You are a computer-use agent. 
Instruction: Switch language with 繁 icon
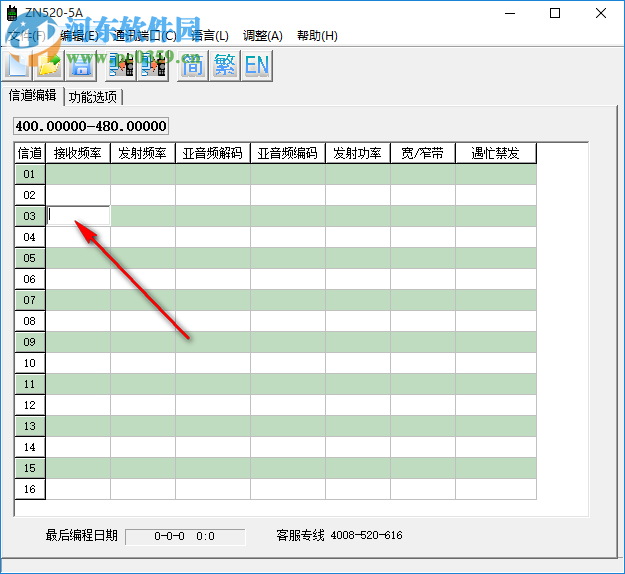[x=225, y=65]
